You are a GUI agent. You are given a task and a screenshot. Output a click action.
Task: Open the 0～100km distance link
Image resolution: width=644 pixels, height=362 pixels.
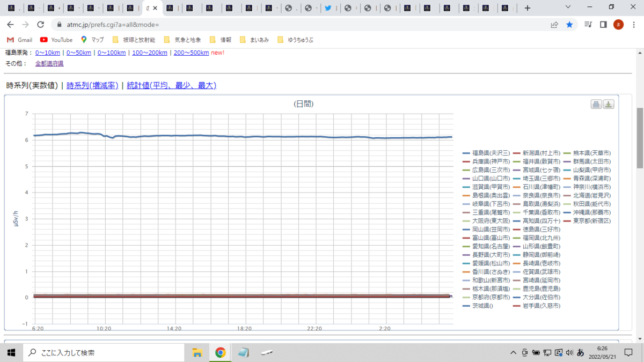click(112, 53)
